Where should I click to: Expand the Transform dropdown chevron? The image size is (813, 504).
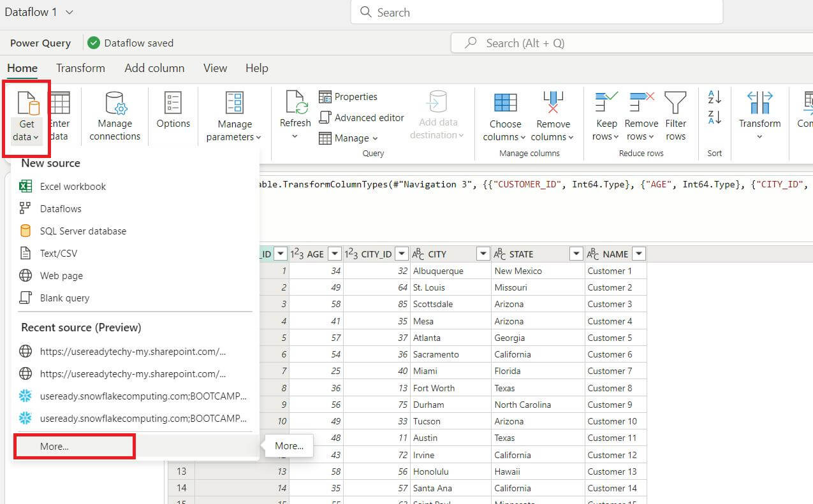(759, 136)
